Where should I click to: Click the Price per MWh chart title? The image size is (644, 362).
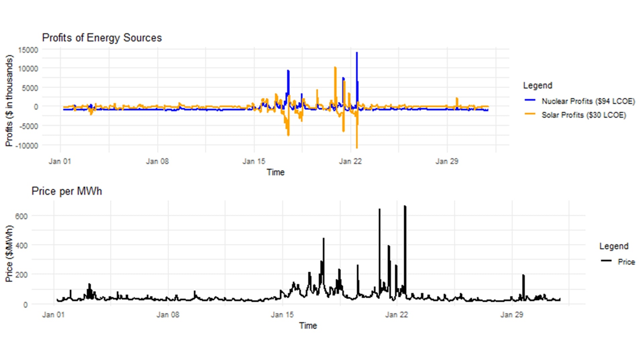click(67, 191)
